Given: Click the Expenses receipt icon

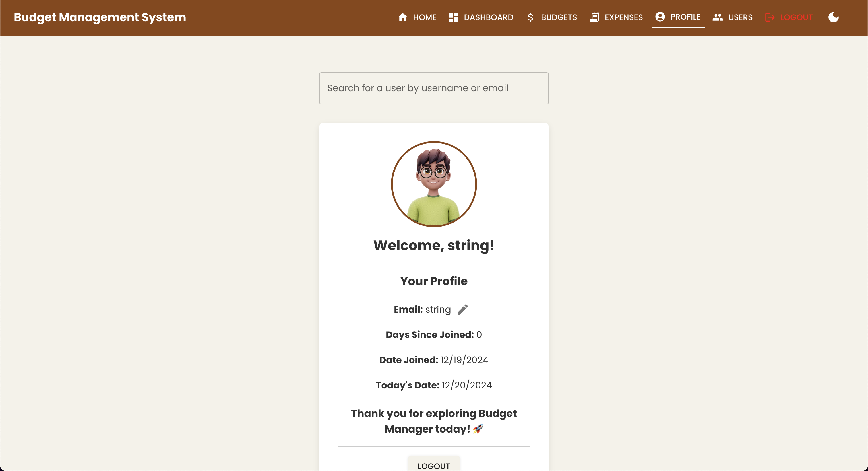Looking at the screenshot, I should [x=594, y=17].
